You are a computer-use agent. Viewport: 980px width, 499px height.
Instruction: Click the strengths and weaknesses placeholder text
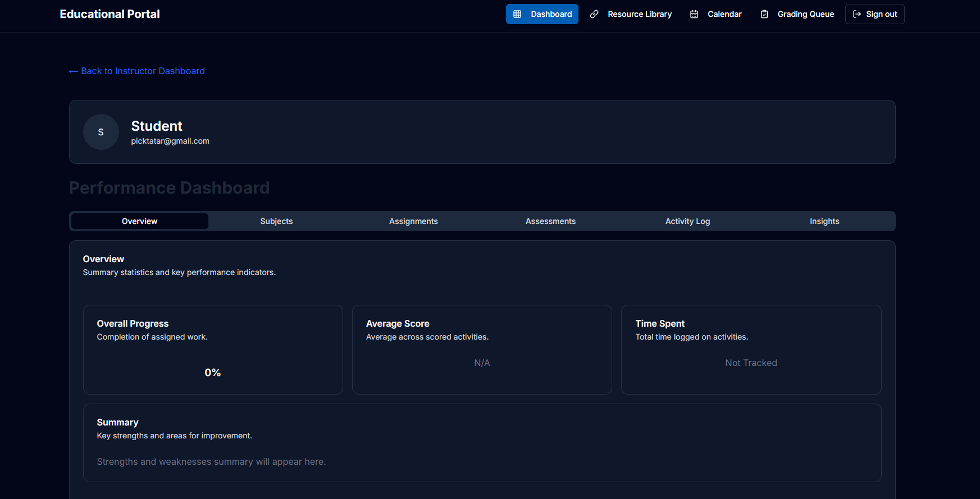[211, 461]
